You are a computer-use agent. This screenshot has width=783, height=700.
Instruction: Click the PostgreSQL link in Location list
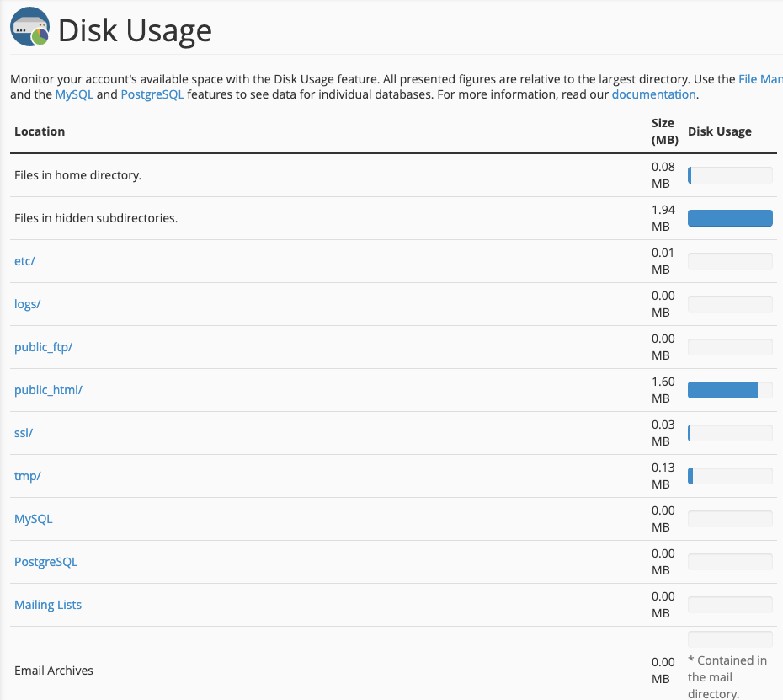coord(45,562)
